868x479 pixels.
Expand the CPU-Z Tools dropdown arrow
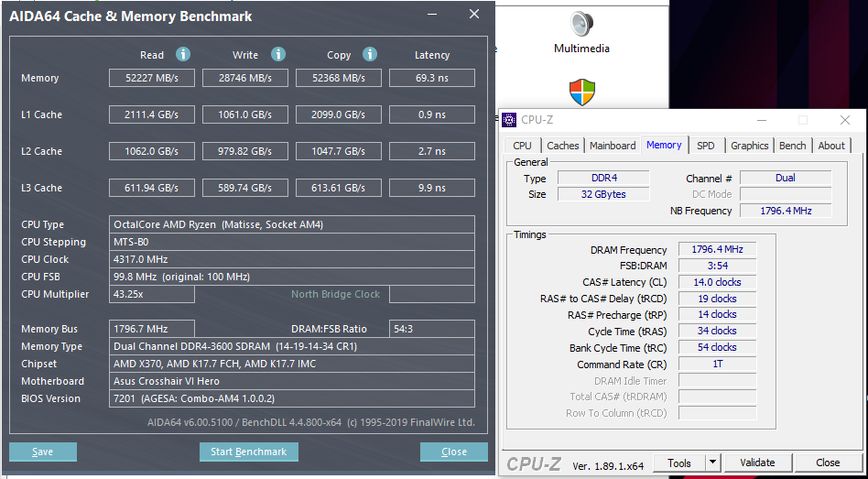(x=713, y=463)
